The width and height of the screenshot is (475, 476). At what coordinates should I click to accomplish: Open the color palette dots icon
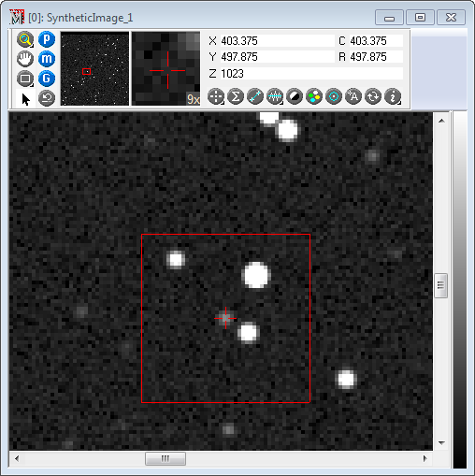tap(314, 96)
